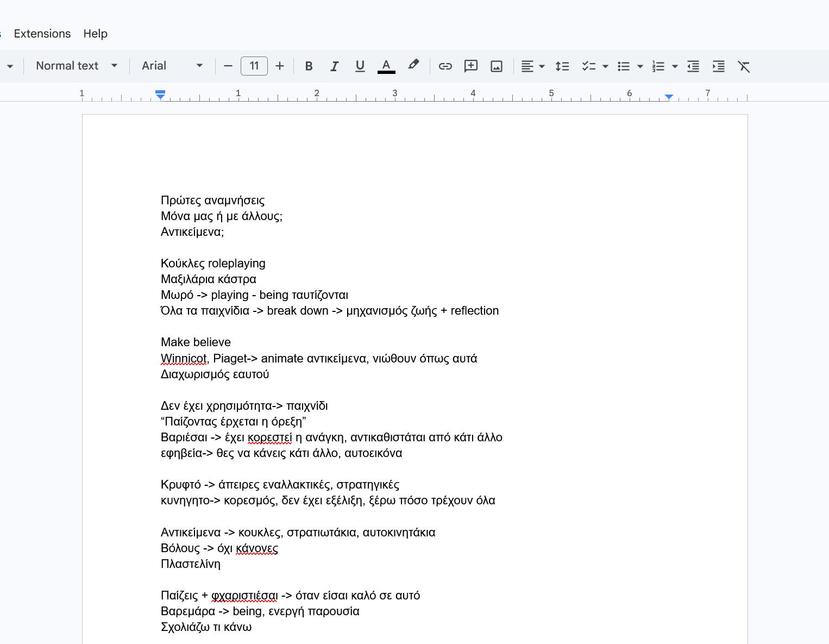Open the Extensions menu
The height and width of the screenshot is (644, 829).
(x=42, y=34)
